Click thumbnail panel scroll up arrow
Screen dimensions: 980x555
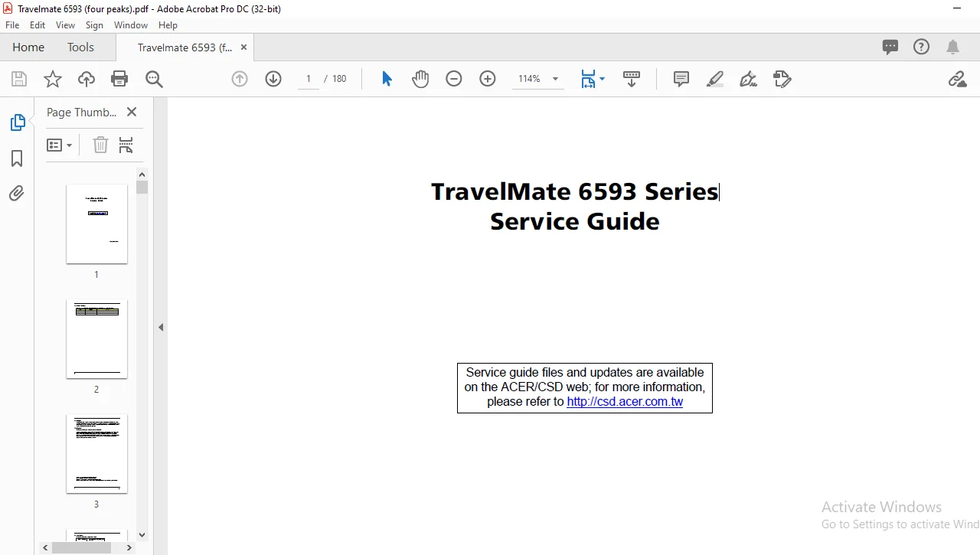tap(142, 174)
